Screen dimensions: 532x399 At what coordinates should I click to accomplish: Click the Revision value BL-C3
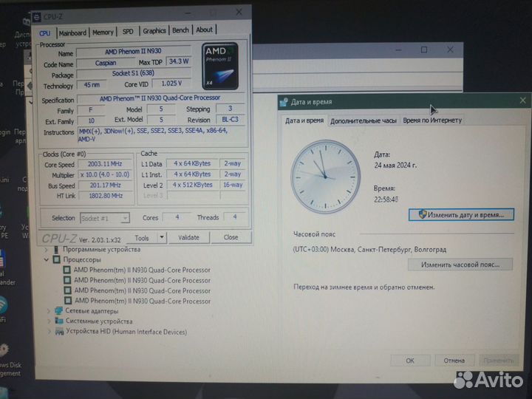pos(230,120)
